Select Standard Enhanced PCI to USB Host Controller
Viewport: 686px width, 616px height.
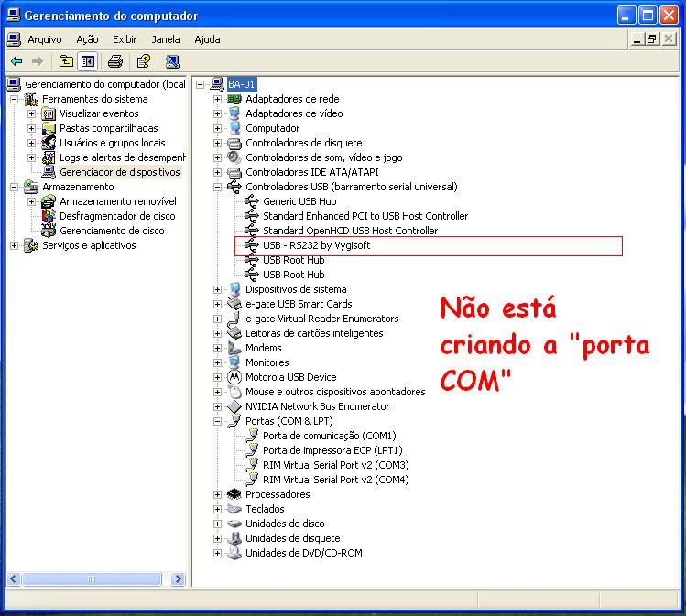click(365, 216)
